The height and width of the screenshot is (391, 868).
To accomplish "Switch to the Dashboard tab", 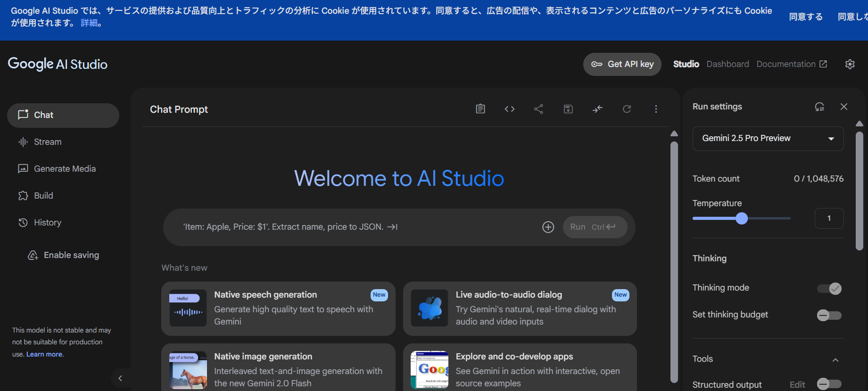I will pos(727,64).
